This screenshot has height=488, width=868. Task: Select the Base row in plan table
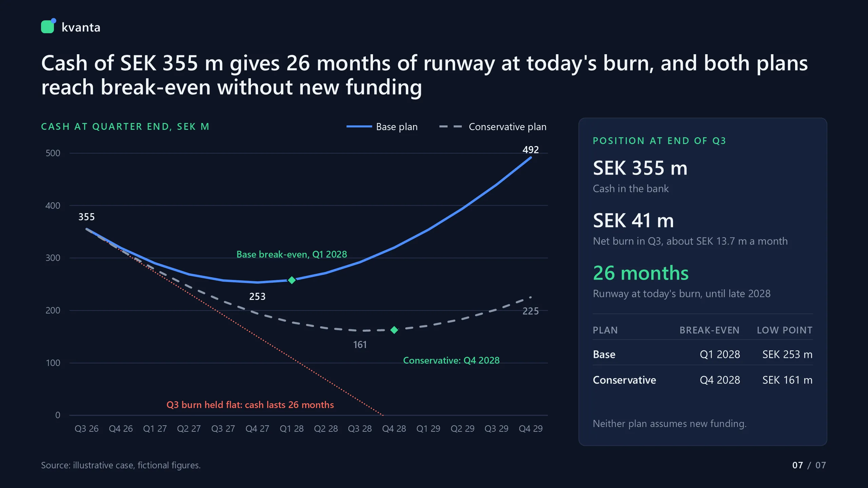click(703, 354)
